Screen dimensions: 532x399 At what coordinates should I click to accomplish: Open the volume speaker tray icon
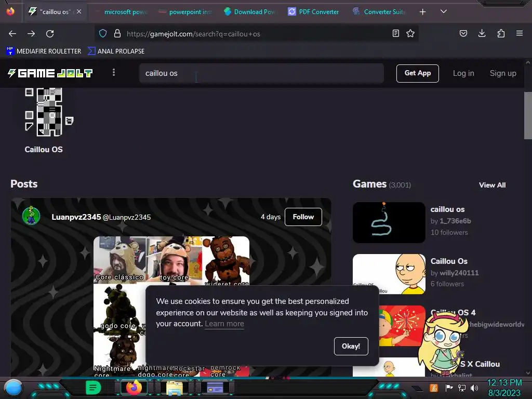pyautogui.click(x=474, y=388)
